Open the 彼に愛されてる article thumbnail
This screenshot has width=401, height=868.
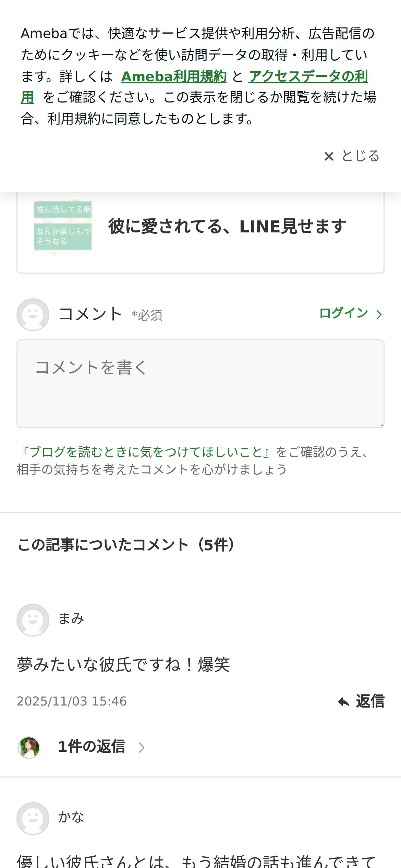pyautogui.click(x=63, y=226)
